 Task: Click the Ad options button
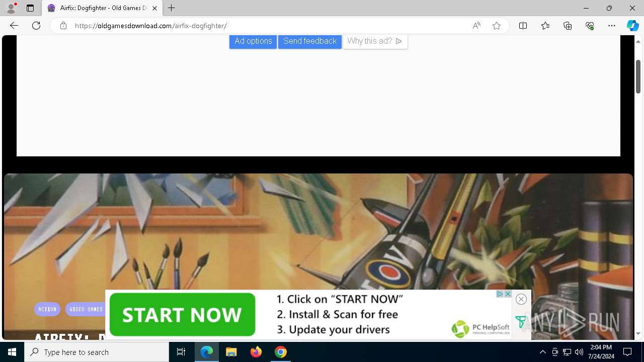253,41
